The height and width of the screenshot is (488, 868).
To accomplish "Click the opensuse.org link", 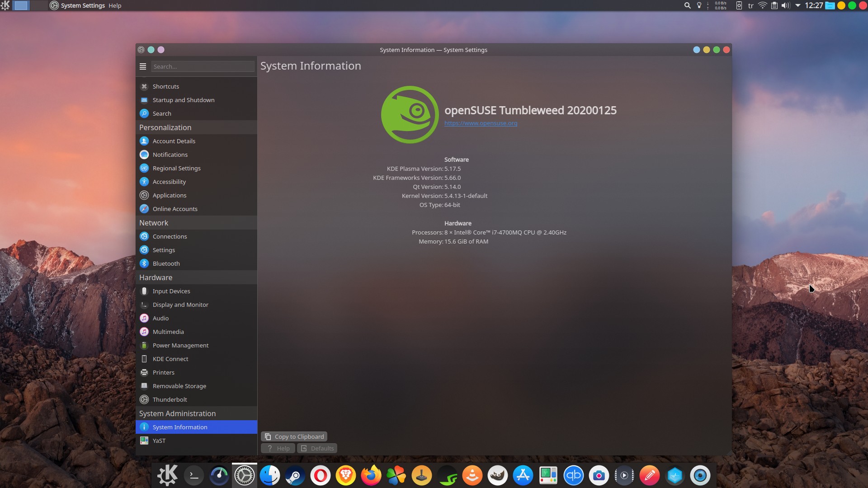I will (481, 123).
